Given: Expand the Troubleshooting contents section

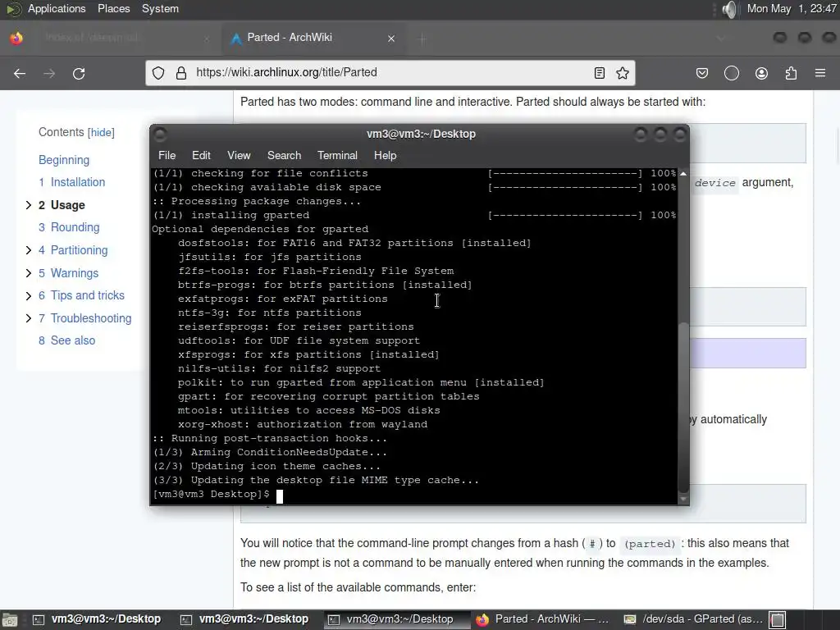Looking at the screenshot, I should coord(29,318).
